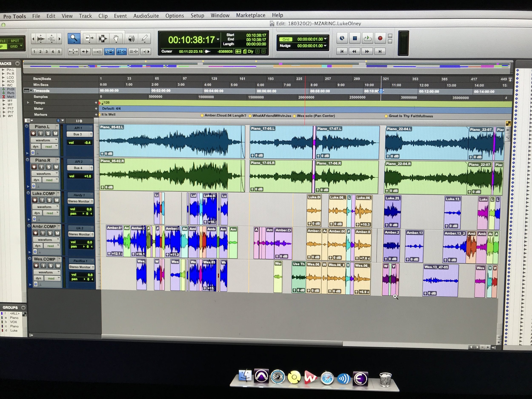
Task: Open the Clip menu
Action: point(103,16)
